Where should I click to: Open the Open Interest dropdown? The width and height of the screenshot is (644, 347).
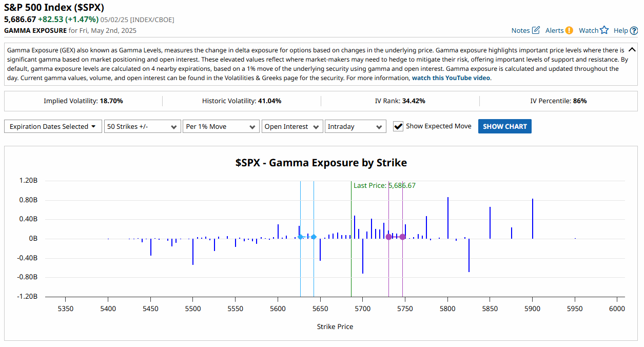(x=292, y=126)
